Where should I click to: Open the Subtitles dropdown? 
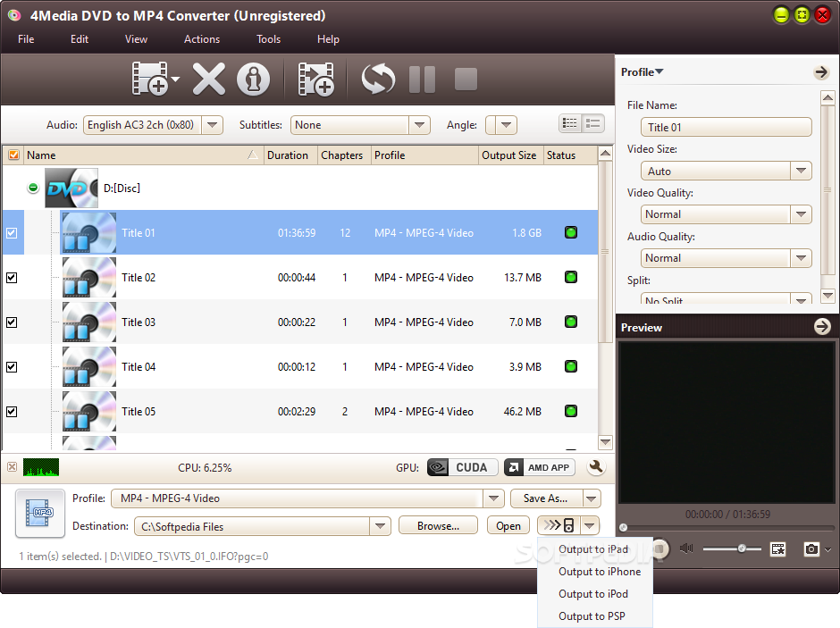[x=419, y=125]
